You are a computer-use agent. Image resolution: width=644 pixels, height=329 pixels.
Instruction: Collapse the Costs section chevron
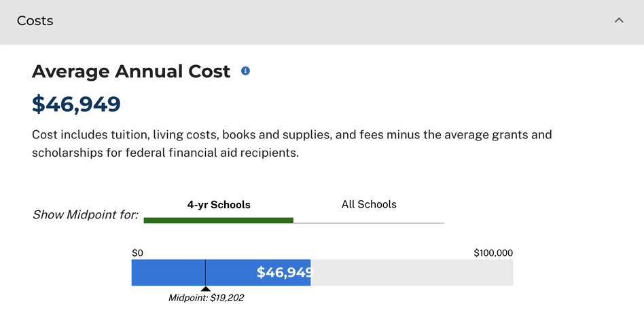click(x=619, y=20)
